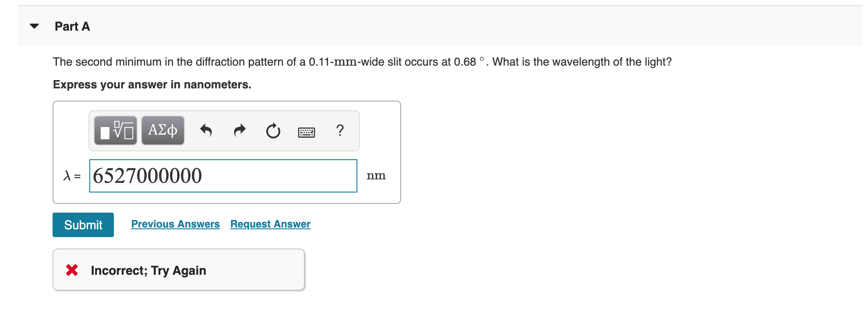Open the on-screen keyboard shortcuts icon
Viewport: 868px width, 322px height.
[307, 131]
